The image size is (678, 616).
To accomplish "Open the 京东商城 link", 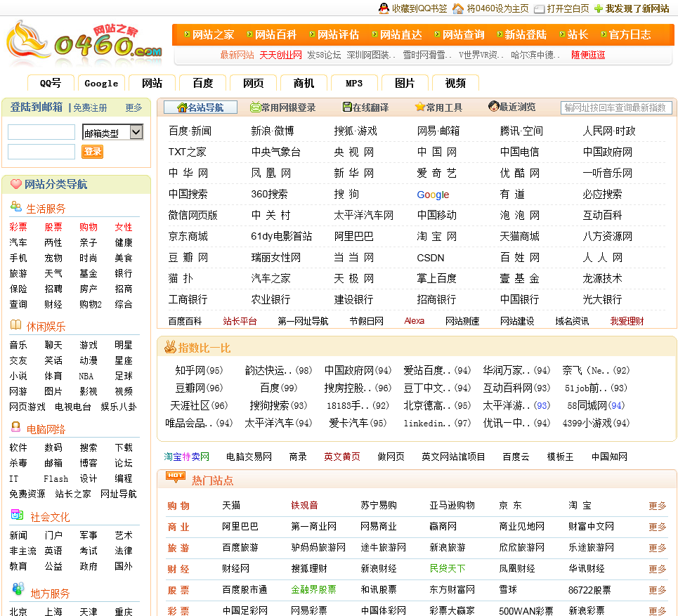I will coord(188,237).
